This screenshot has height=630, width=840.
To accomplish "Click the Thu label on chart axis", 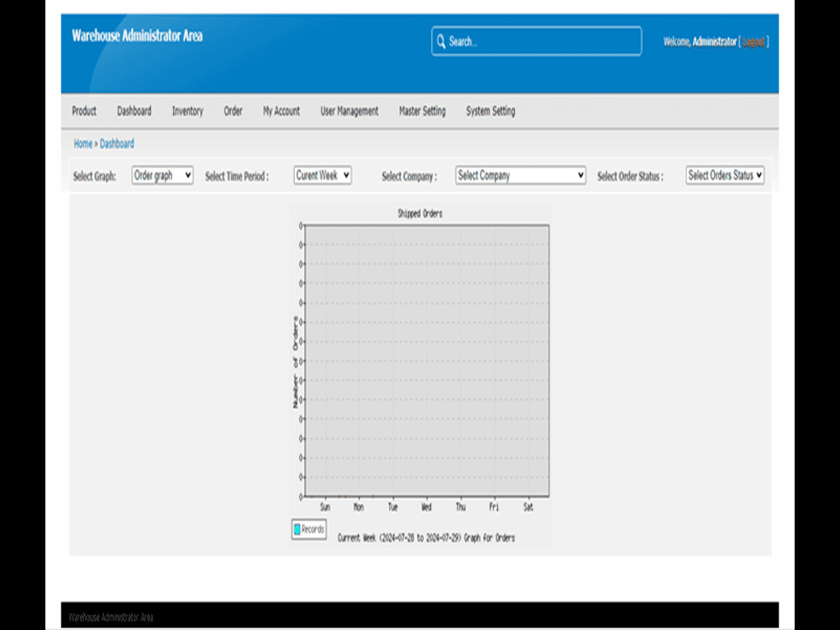I will click(x=460, y=507).
